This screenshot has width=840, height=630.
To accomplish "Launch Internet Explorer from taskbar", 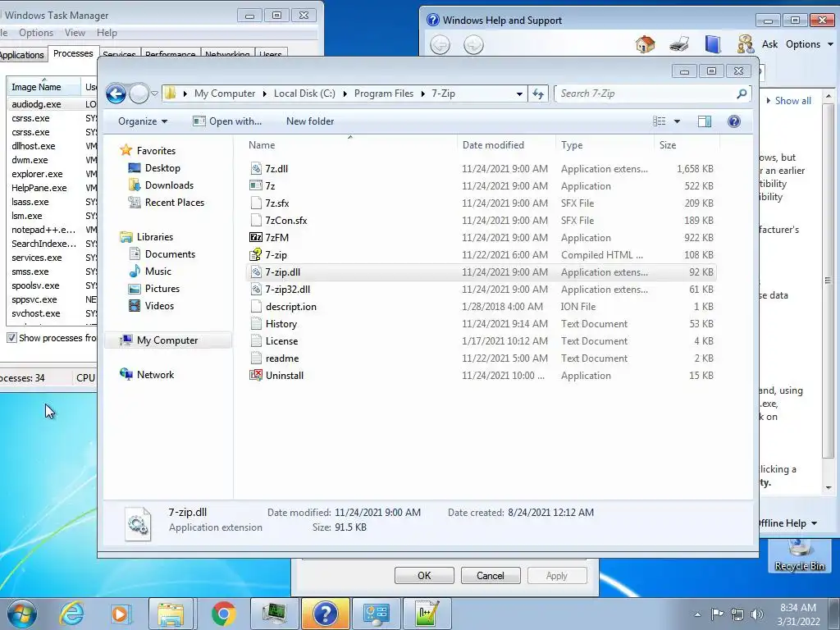I will click(71, 614).
